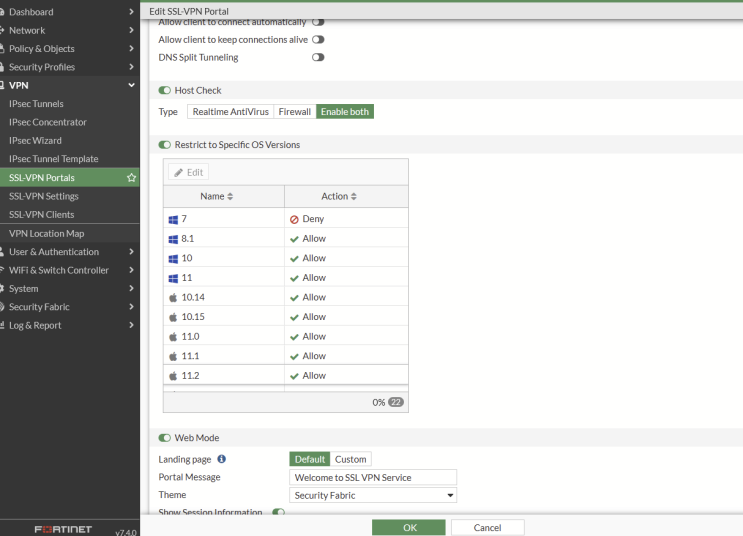Click the Apple icon in the 11.2 row
The image size is (743, 536).
173,376
